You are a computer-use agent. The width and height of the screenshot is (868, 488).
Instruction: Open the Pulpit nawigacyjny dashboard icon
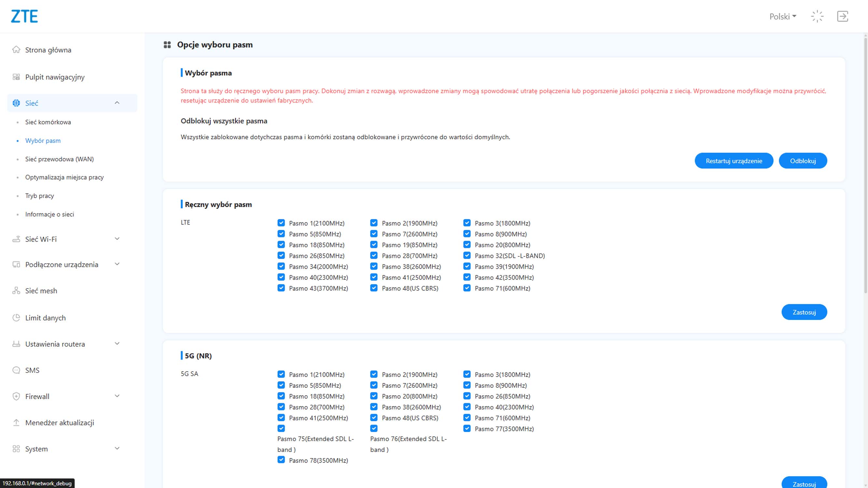point(16,77)
